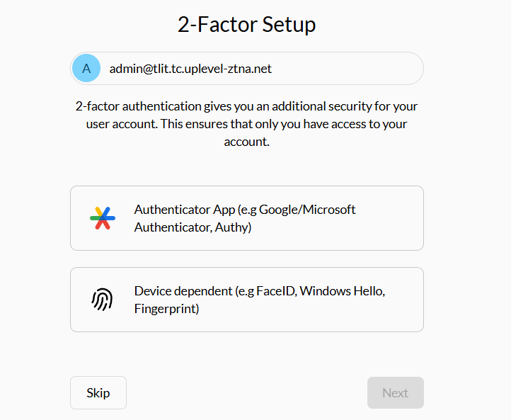Click the "Fingerprint)" text line
The width and height of the screenshot is (511, 420).
click(166, 309)
